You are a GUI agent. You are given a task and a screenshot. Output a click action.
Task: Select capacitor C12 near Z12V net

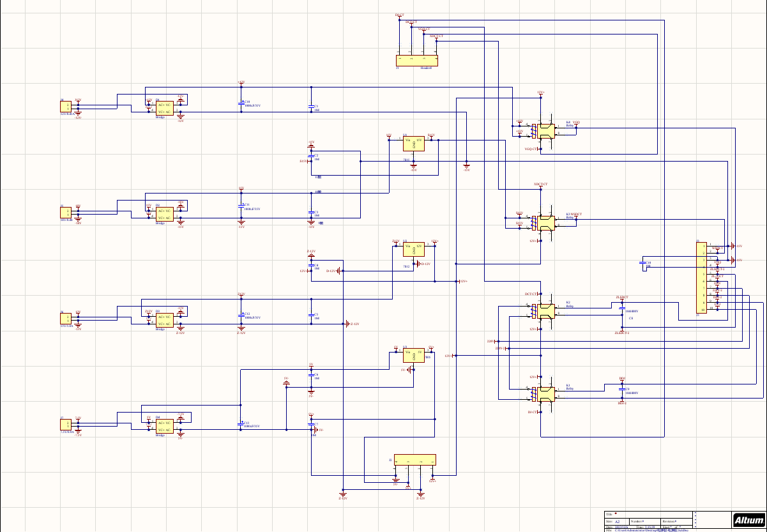click(x=242, y=315)
